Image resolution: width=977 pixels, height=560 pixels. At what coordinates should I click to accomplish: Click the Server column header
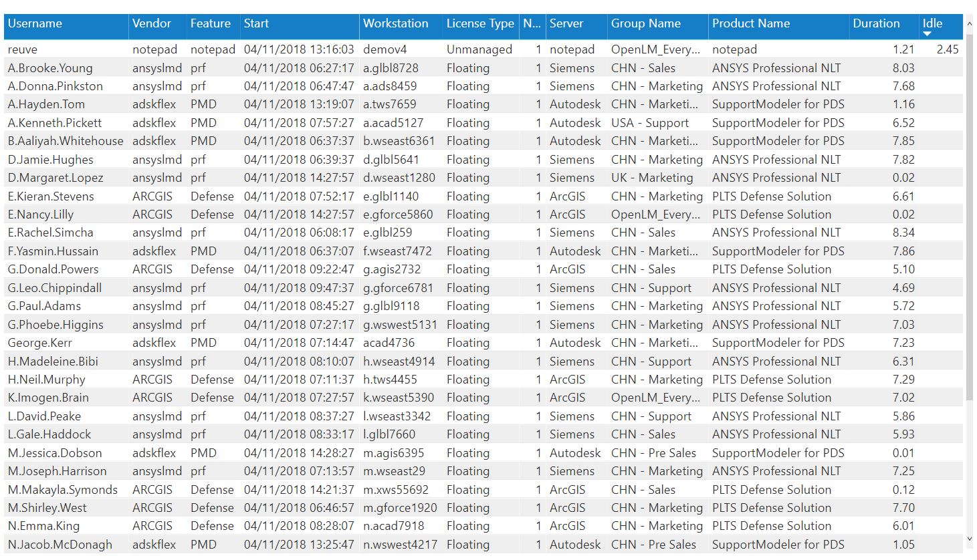[566, 23]
